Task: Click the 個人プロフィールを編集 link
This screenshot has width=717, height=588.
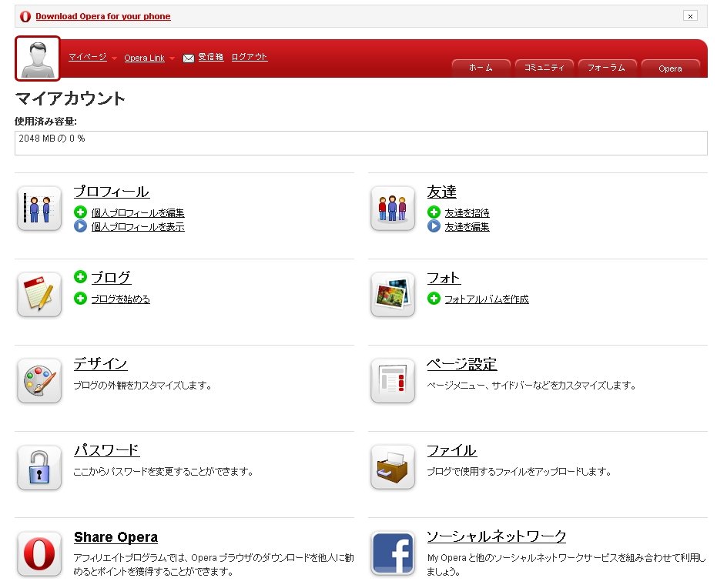Action: 138,213
